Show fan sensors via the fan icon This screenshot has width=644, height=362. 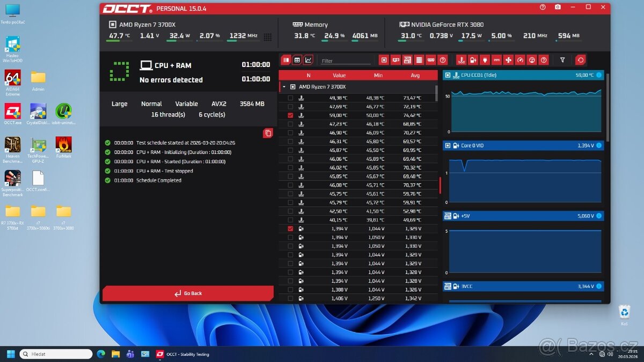coord(508,60)
